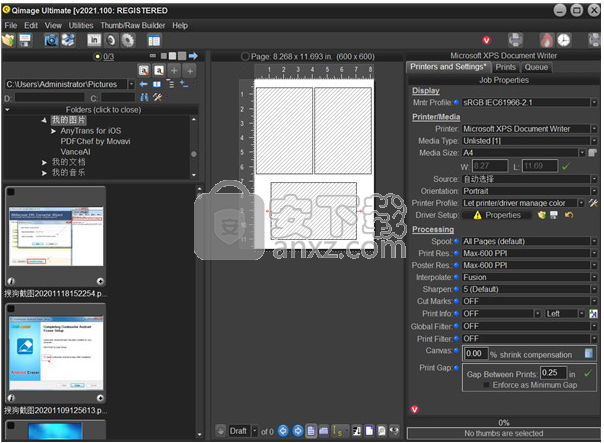The image size is (604, 443).
Task: Click the plus icon on the second thumbnail
Action: (x=100, y=398)
